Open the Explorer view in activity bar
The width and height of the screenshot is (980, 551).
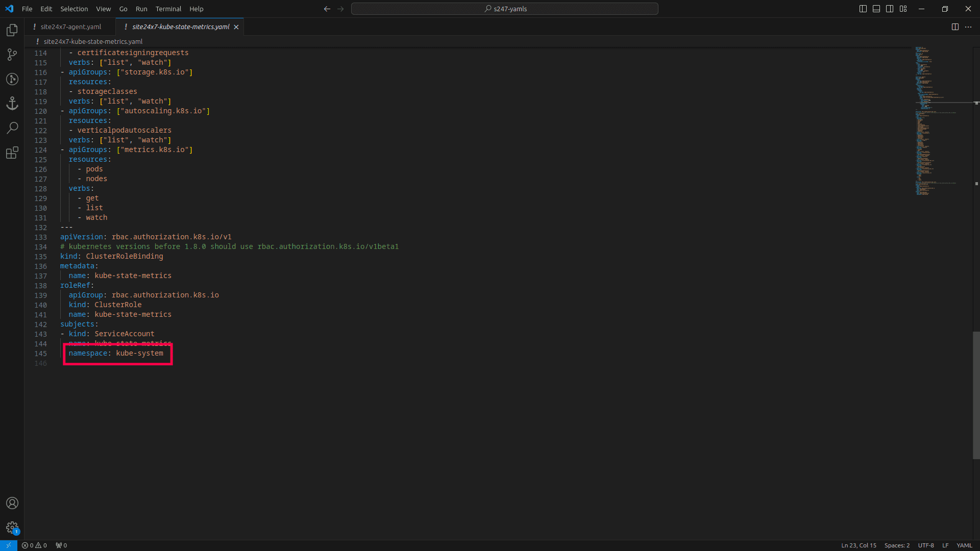tap(12, 30)
